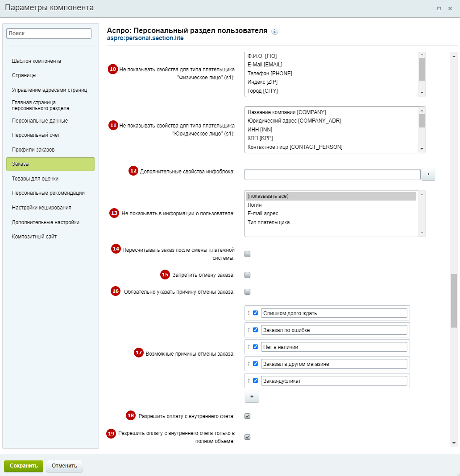Uncheck the 'Заказал по ошибке' reason checkbox
This screenshot has width=460, height=476.
(x=255, y=330)
